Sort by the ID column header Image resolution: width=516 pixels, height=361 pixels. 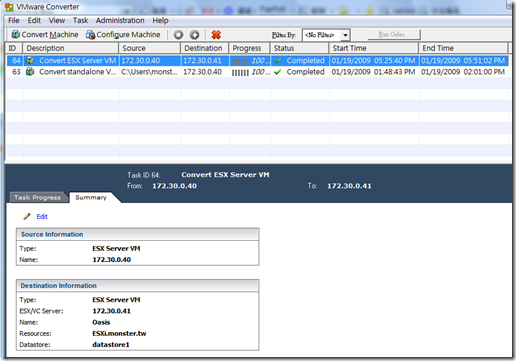14,48
